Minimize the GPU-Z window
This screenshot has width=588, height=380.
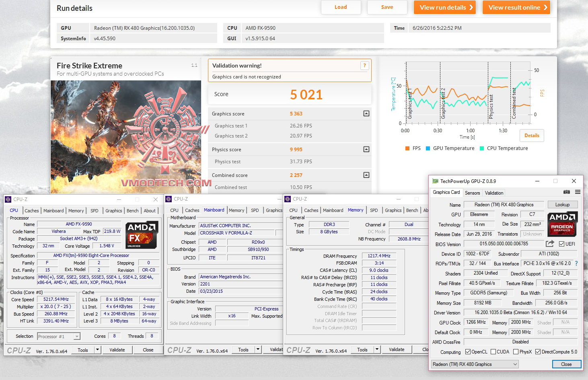tap(537, 181)
